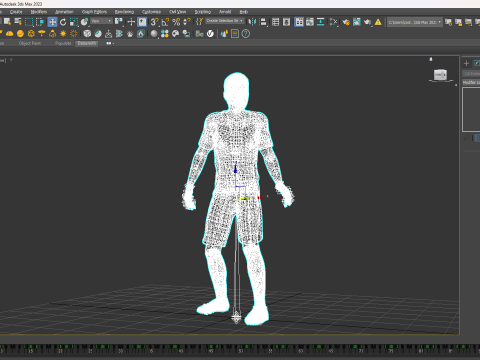
Task: Select the Datasmith ribbon tab
Action: click(87, 43)
